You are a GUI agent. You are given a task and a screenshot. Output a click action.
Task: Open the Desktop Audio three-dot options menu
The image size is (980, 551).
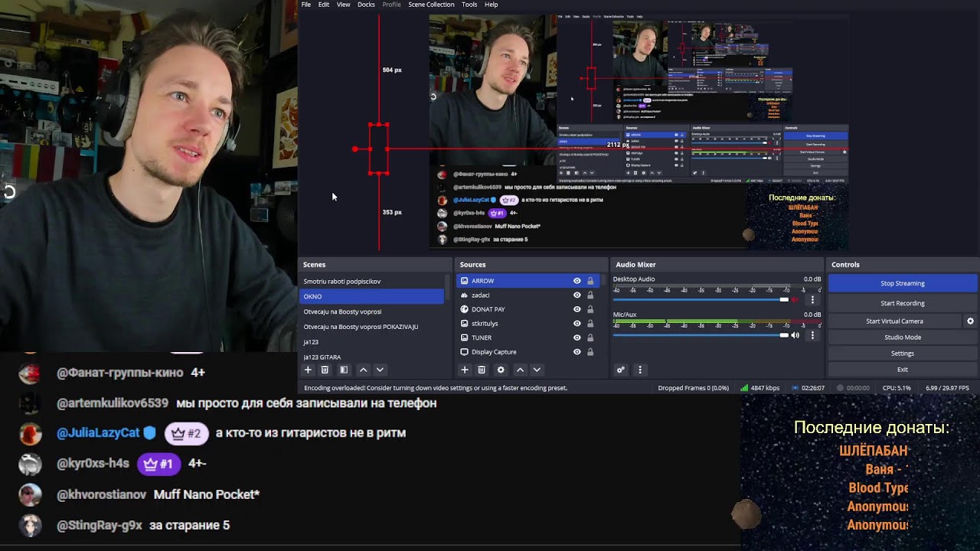point(812,300)
